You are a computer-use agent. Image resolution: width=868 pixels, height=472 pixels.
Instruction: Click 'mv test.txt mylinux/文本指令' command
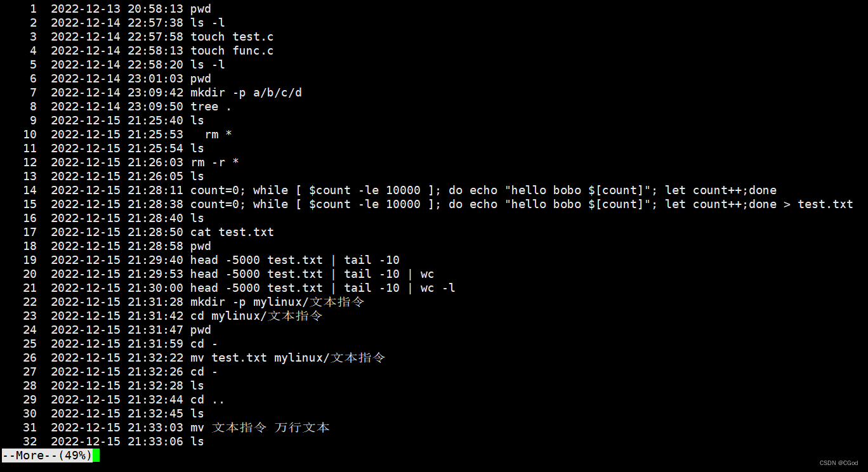click(287, 358)
